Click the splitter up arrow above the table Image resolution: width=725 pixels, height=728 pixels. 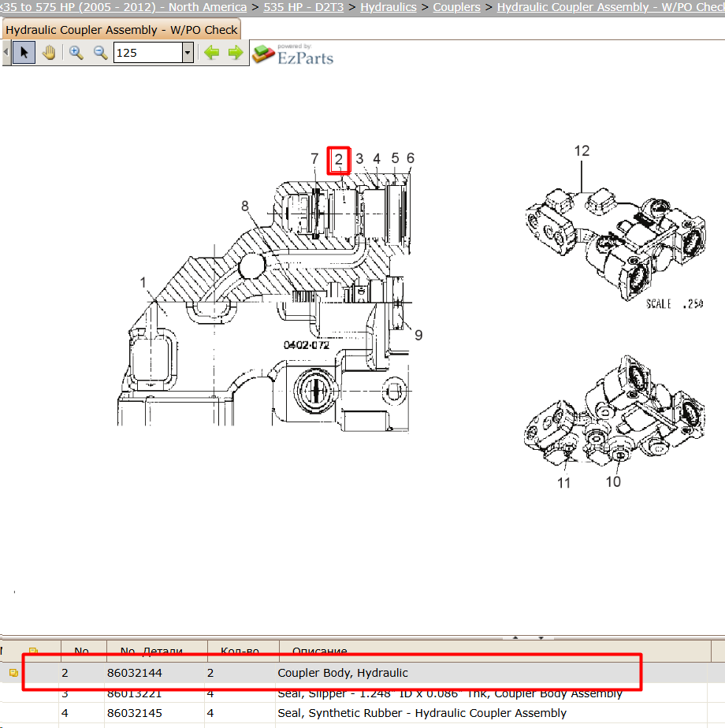point(515,638)
